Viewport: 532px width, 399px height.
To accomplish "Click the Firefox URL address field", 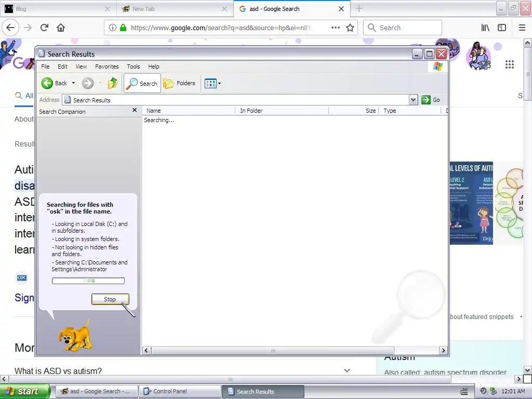I will [x=220, y=28].
